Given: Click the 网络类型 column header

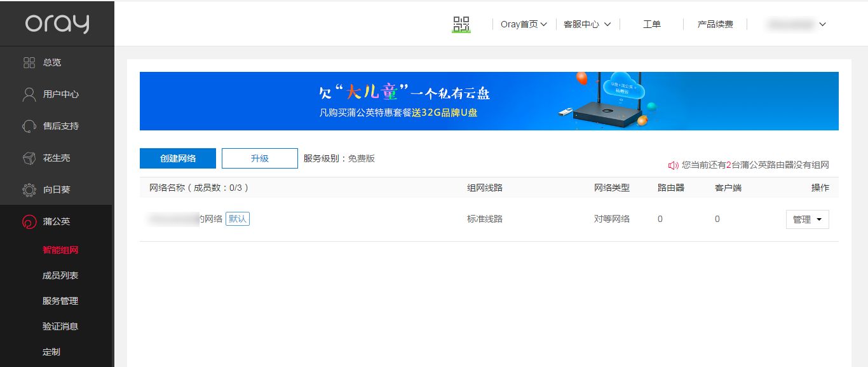Looking at the screenshot, I should [612, 188].
